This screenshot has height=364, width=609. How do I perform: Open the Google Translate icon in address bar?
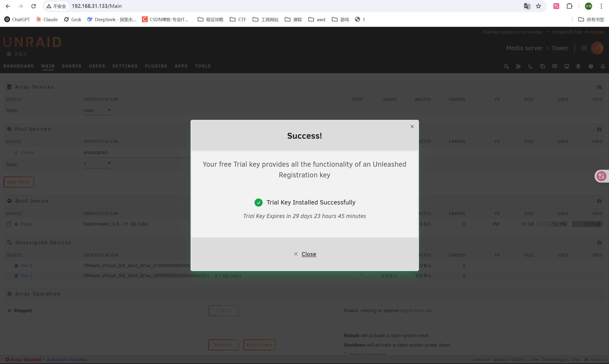(527, 6)
